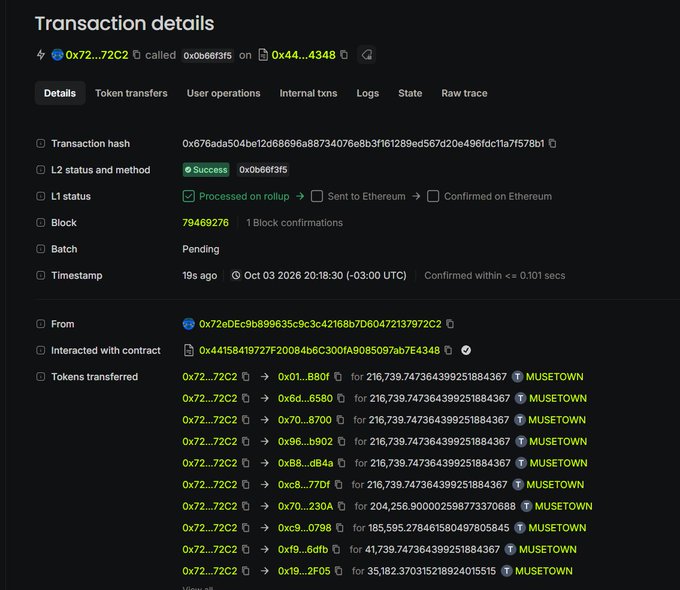This screenshot has width=680, height=590.
Task: Click the 0x0b66f3f5 method badge beside Success
Action: pos(263,170)
